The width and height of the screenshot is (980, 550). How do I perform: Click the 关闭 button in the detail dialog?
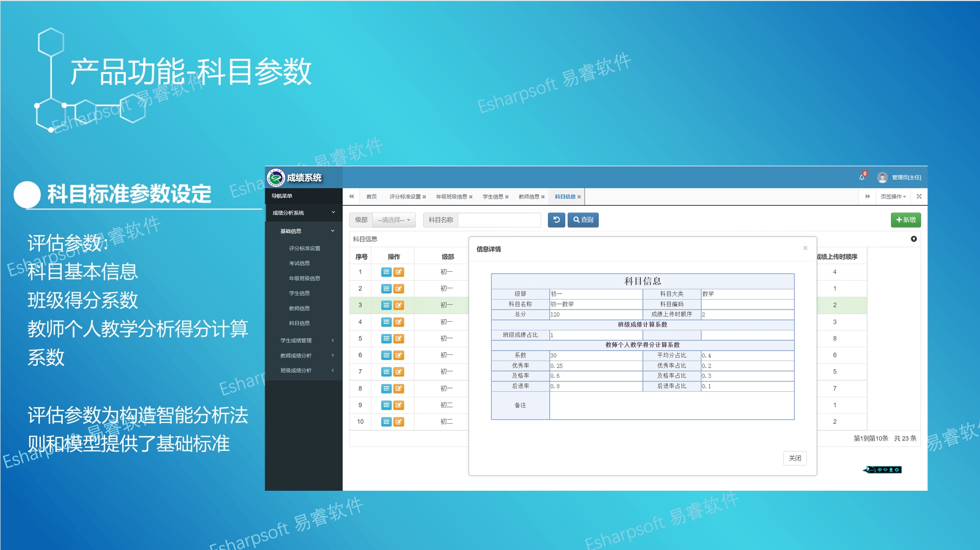pos(795,458)
